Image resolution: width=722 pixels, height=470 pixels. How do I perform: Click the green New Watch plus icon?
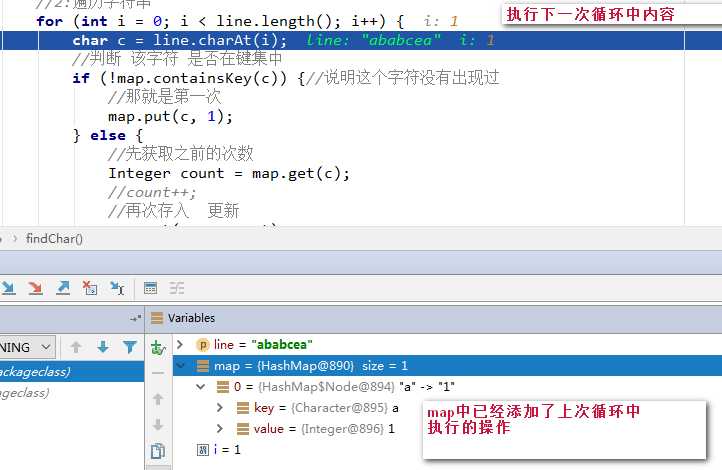[x=158, y=348]
